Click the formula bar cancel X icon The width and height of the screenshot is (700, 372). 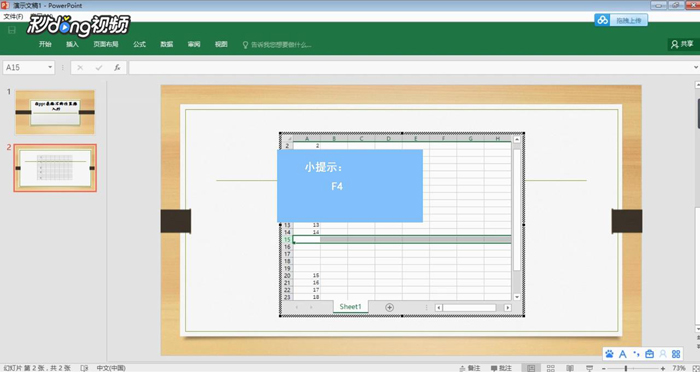80,67
